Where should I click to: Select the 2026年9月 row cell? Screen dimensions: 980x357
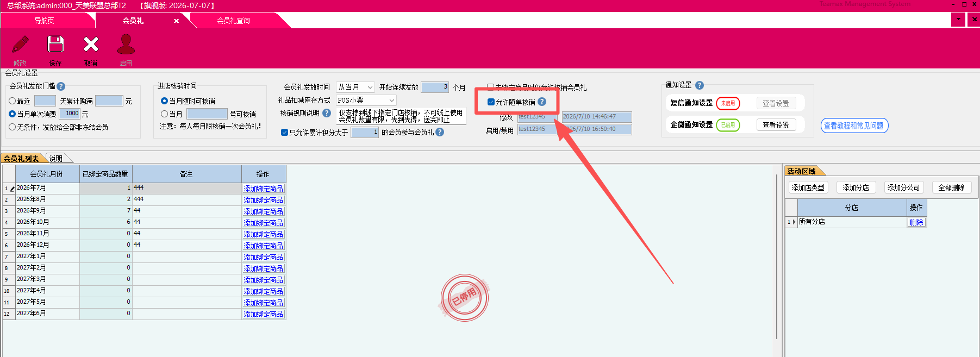point(47,211)
